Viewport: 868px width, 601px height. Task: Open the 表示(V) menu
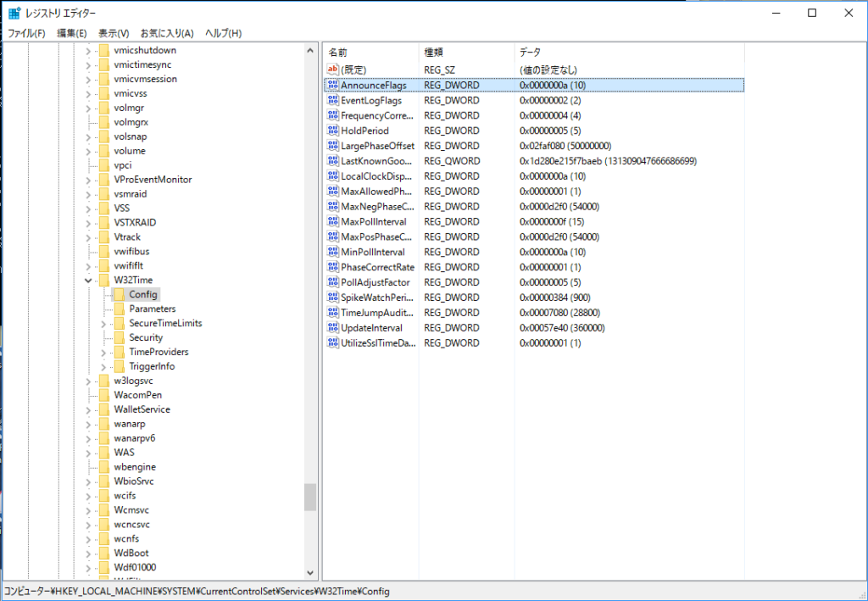click(x=114, y=32)
